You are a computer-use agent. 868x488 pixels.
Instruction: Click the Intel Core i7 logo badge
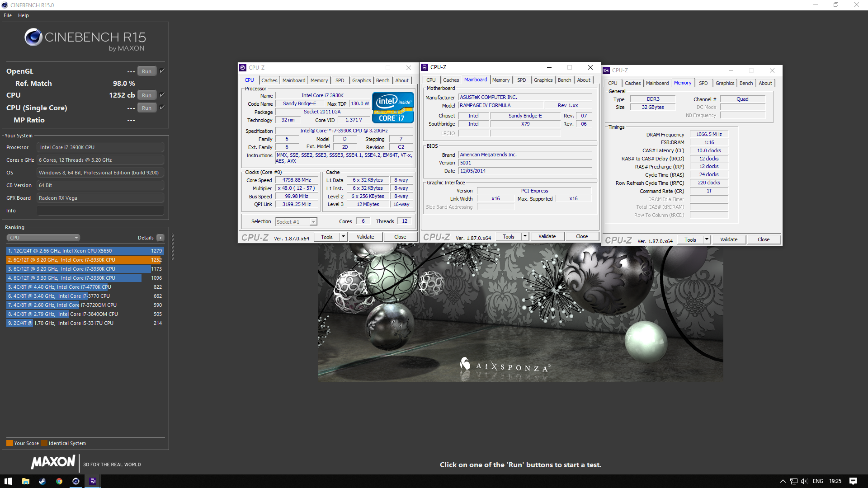click(x=393, y=108)
